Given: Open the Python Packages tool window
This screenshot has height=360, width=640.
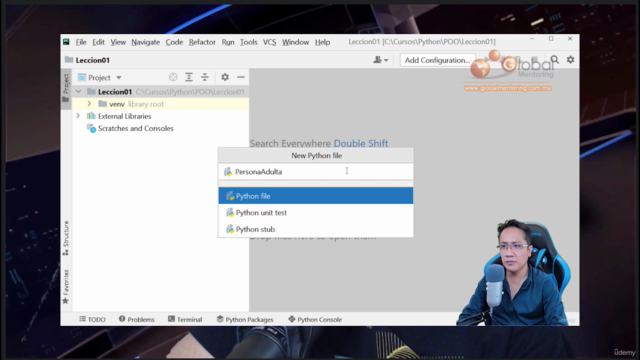Looking at the screenshot, I should point(245,319).
